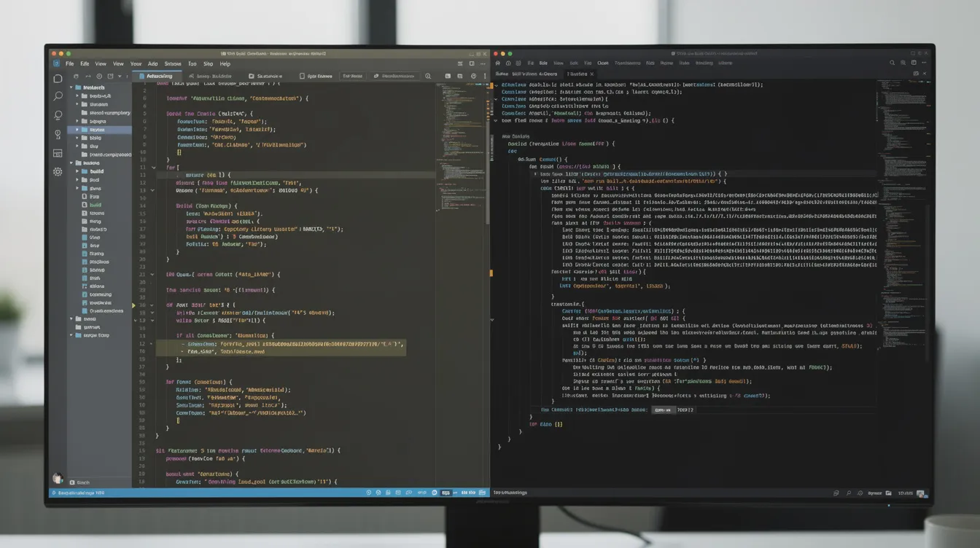Collapse the root folder atop left file tree
The image size is (980, 548).
(71, 87)
